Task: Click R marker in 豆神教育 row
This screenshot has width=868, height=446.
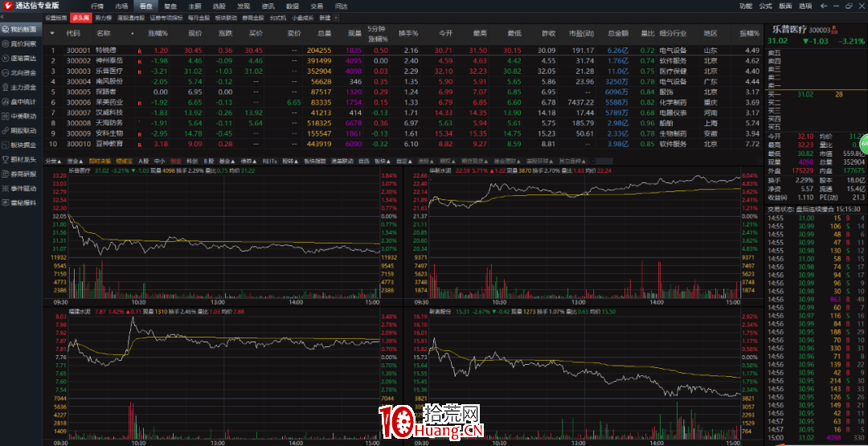Action: 140,145
